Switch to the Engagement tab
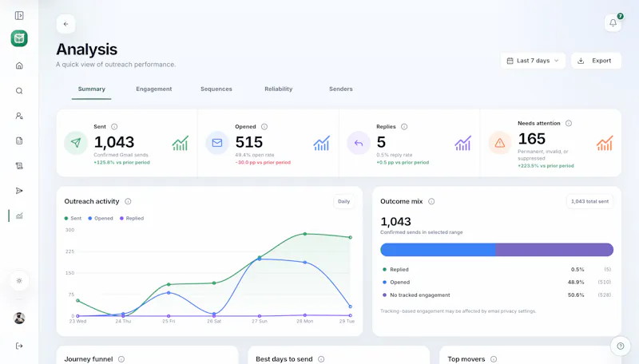Viewport: 639px width, 364px height. point(154,89)
